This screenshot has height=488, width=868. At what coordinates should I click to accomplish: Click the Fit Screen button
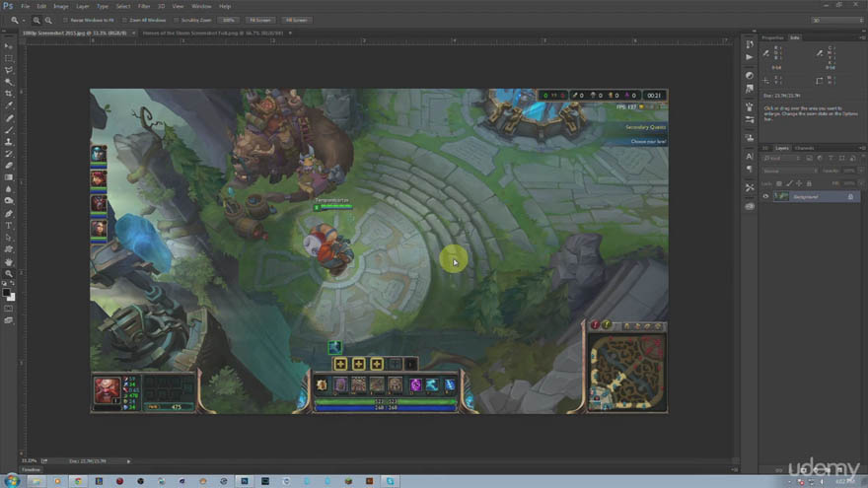[x=260, y=21]
